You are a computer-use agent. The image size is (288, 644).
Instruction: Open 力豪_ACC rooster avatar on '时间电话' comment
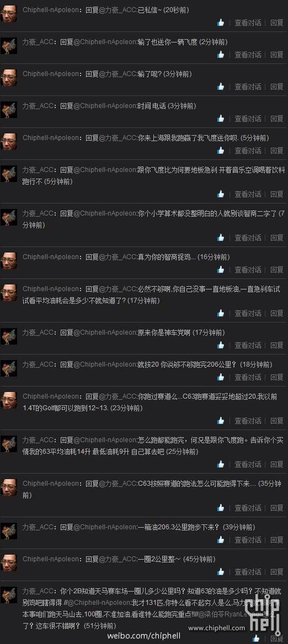click(9, 110)
